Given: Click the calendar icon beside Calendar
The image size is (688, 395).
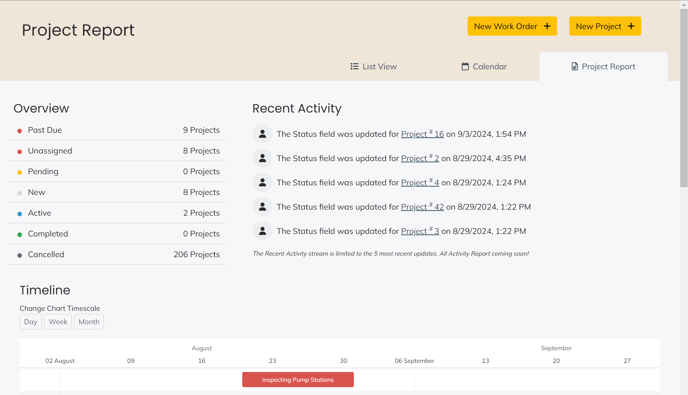Looking at the screenshot, I should pos(465,66).
